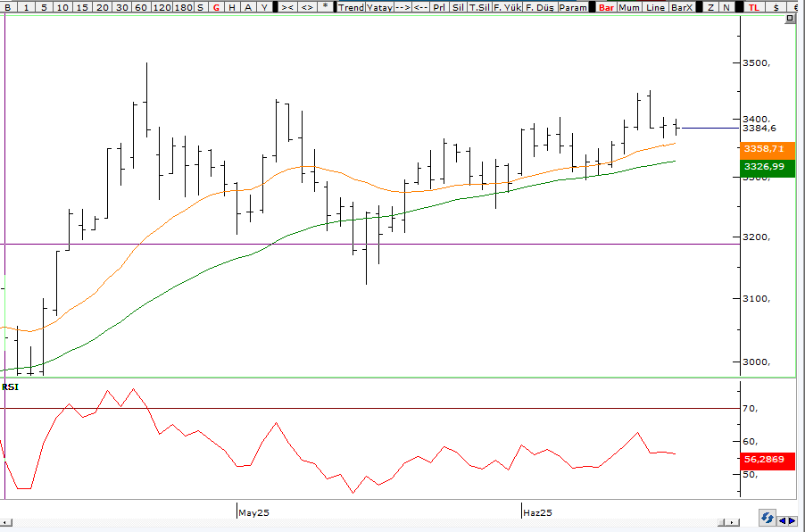The height and width of the screenshot is (532, 805).
Task: Click the RSI indicator label
Action: pos(11,387)
